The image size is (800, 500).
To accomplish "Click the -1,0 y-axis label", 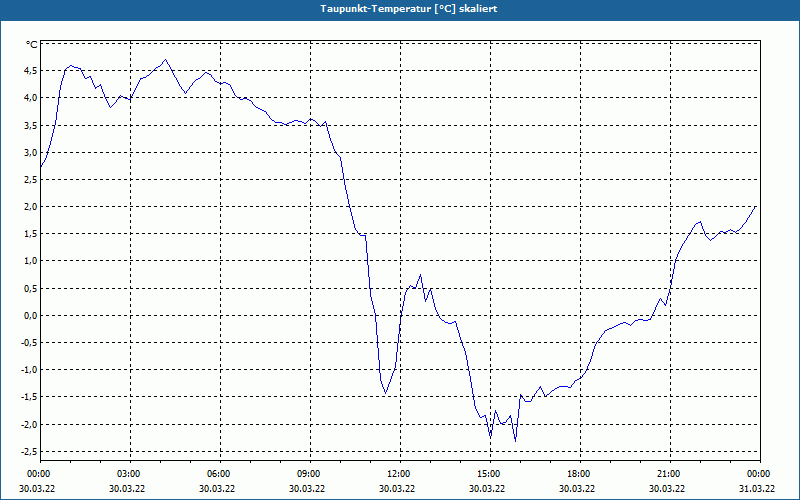I will click(29, 370).
